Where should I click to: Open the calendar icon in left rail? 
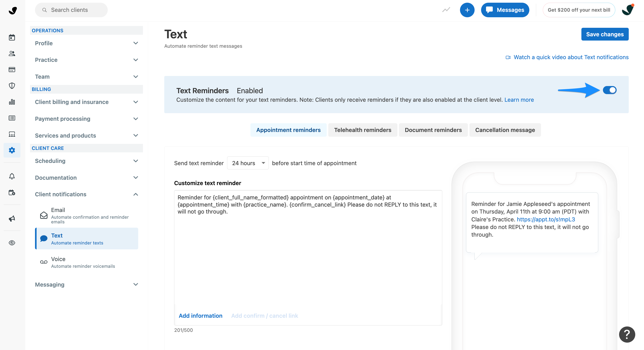[x=12, y=37]
